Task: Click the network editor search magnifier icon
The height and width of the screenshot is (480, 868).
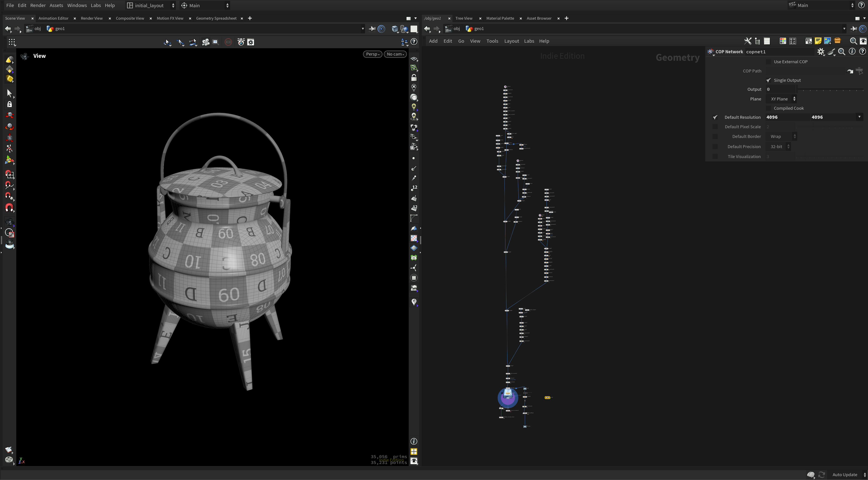Action: 853,41
